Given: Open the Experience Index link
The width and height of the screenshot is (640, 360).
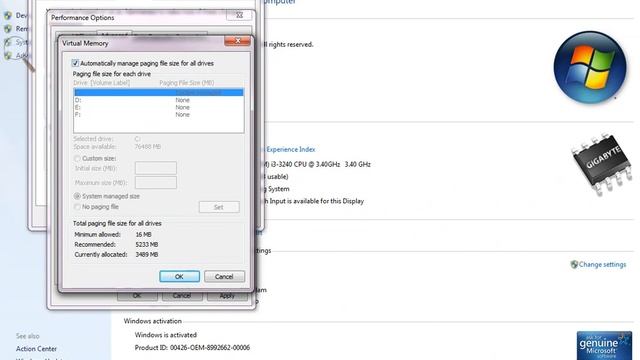Looking at the screenshot, I should pyautogui.click(x=291, y=149).
